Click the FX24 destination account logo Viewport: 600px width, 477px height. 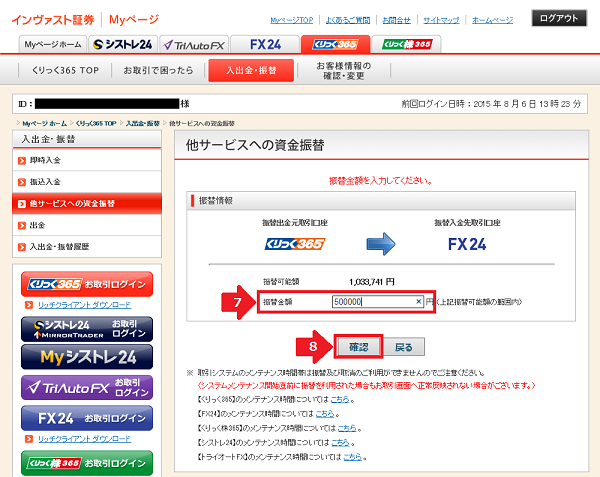tap(467, 244)
